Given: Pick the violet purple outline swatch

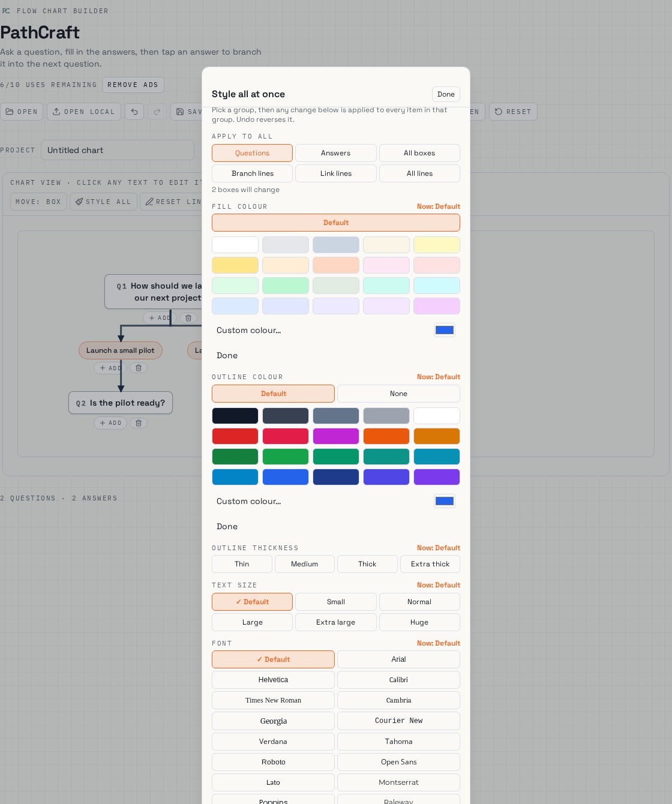Looking at the screenshot, I should pos(437,477).
